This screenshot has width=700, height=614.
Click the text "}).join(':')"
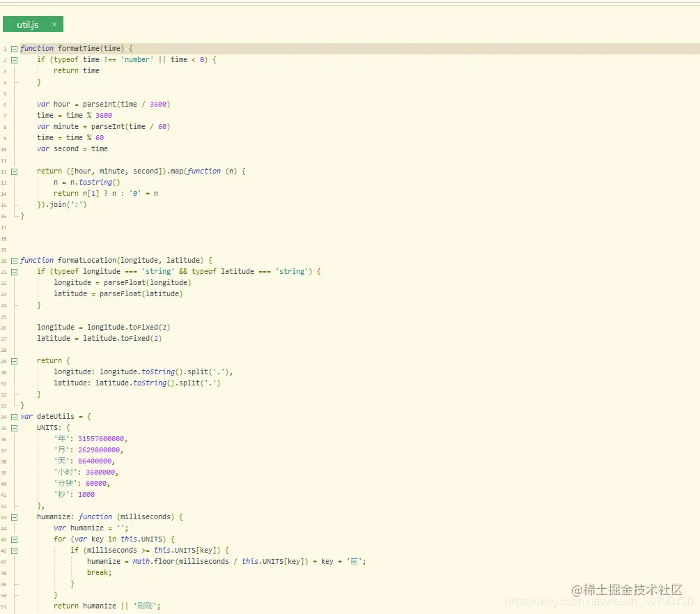[x=62, y=204]
